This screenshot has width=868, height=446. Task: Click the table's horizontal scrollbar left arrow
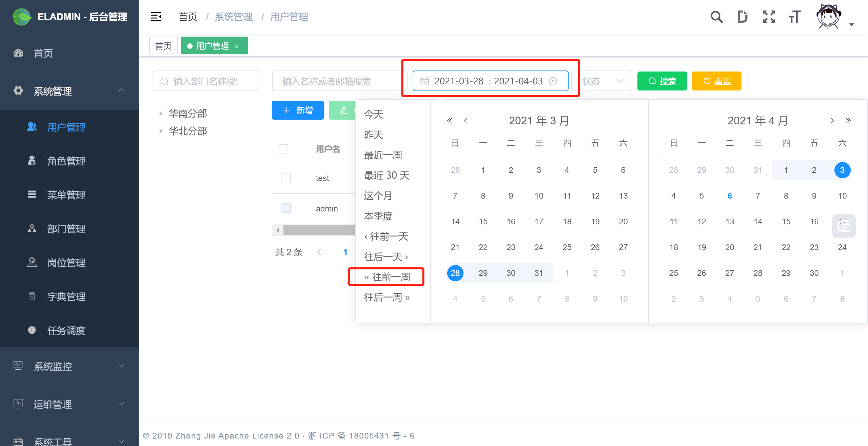(278, 230)
